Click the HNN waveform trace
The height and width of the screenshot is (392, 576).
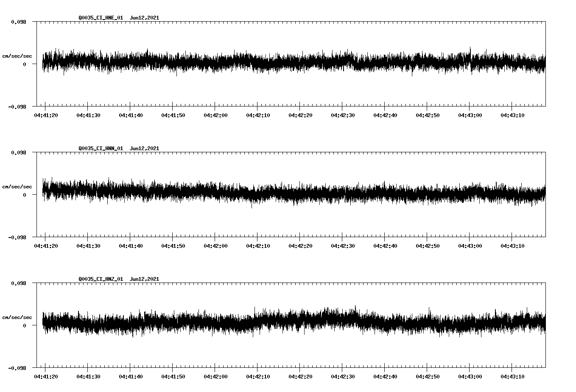[x=294, y=193]
